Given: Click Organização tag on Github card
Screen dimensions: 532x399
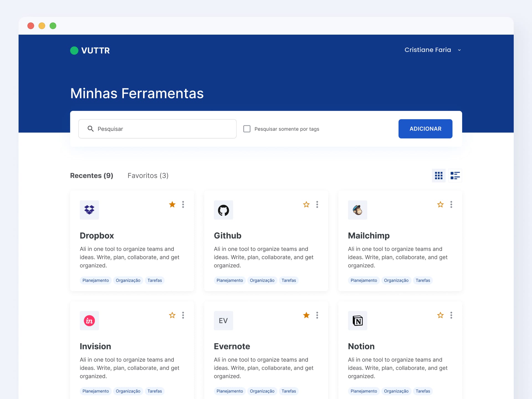Looking at the screenshot, I should [x=262, y=280].
